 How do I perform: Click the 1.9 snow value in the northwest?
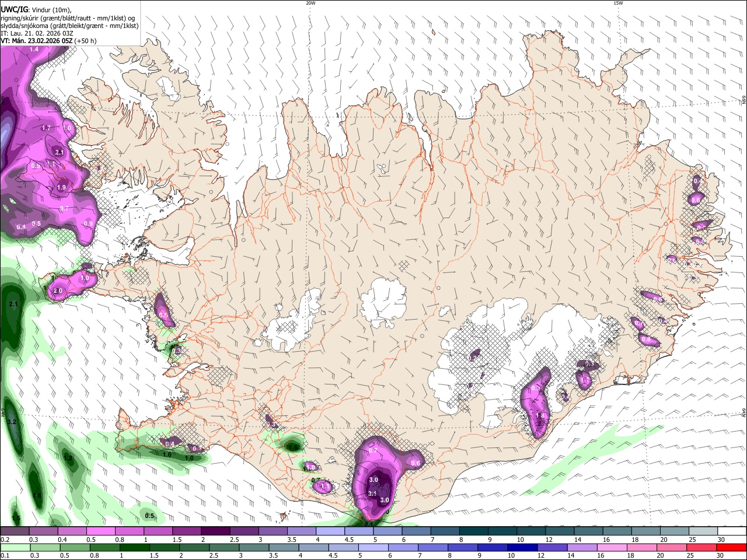coord(61,187)
